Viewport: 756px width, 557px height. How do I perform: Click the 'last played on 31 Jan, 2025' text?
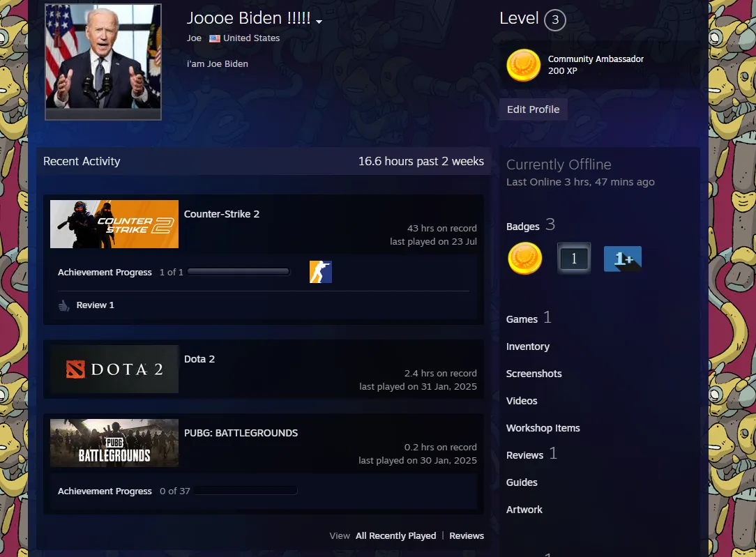tap(418, 386)
